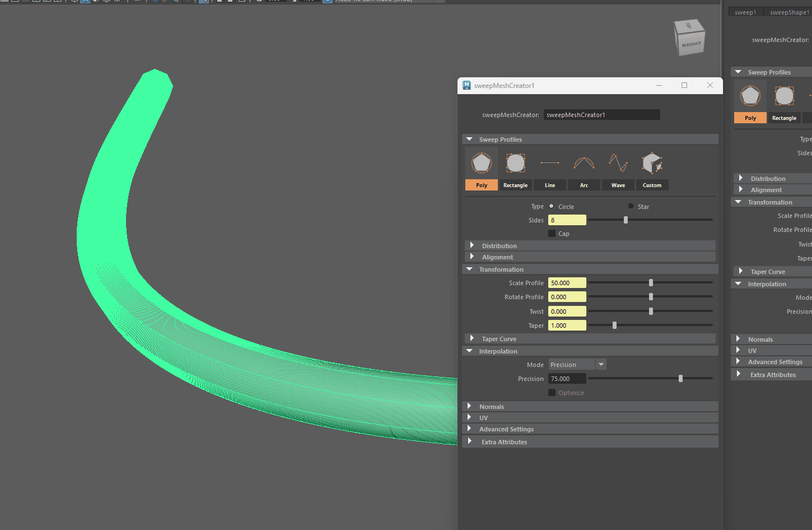Select the Star type radio button
The height and width of the screenshot is (530, 812).
point(631,206)
